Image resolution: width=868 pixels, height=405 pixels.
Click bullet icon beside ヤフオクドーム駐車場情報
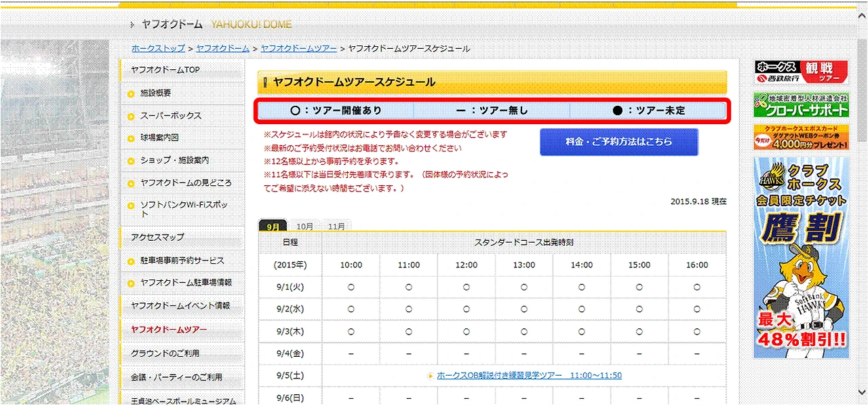point(130,283)
